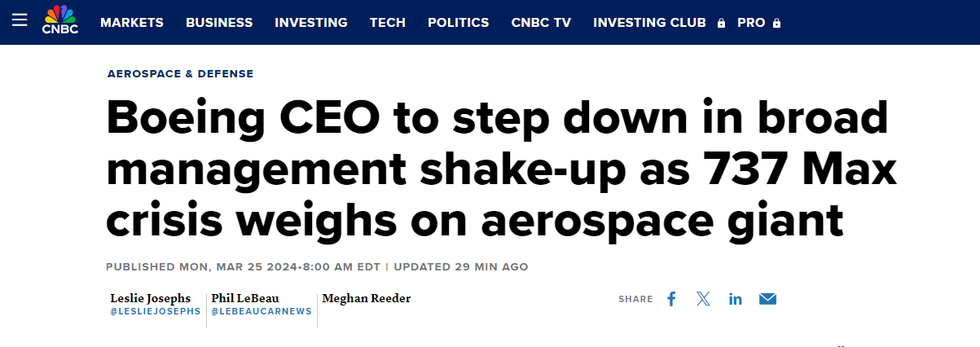Click the lock icon beside Investing Club
This screenshot has height=347, width=980.
(721, 24)
